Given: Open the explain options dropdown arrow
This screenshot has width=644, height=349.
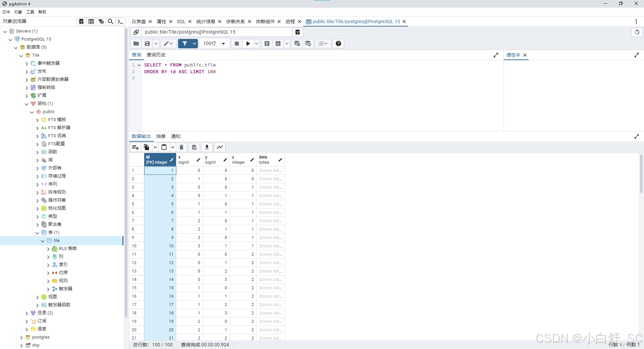Looking at the screenshot, I should click(x=287, y=44).
